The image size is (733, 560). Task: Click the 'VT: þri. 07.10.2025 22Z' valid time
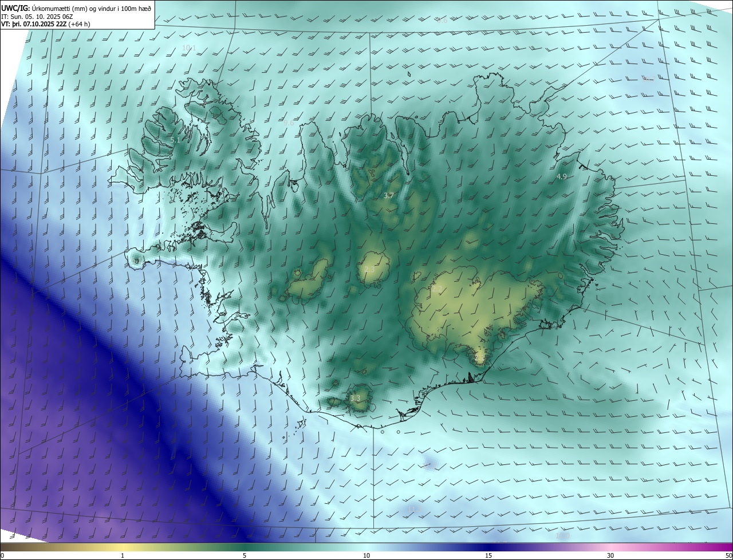pyautogui.click(x=34, y=24)
